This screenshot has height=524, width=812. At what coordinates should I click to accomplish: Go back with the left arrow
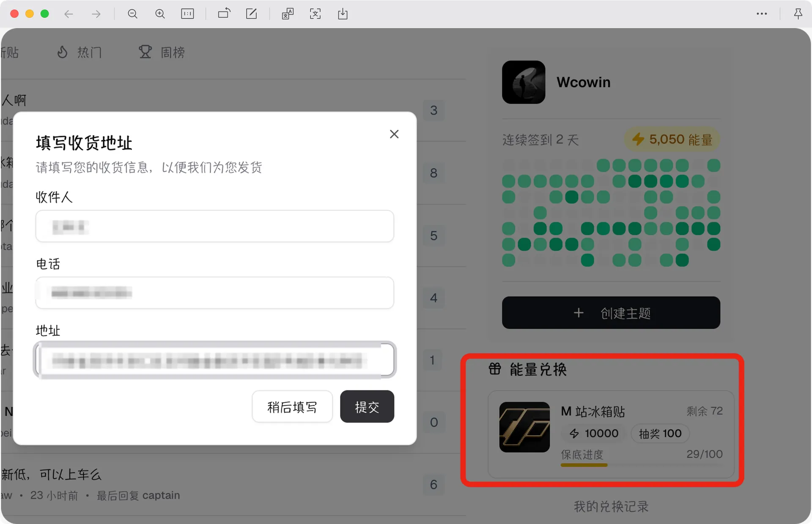pyautogui.click(x=69, y=14)
